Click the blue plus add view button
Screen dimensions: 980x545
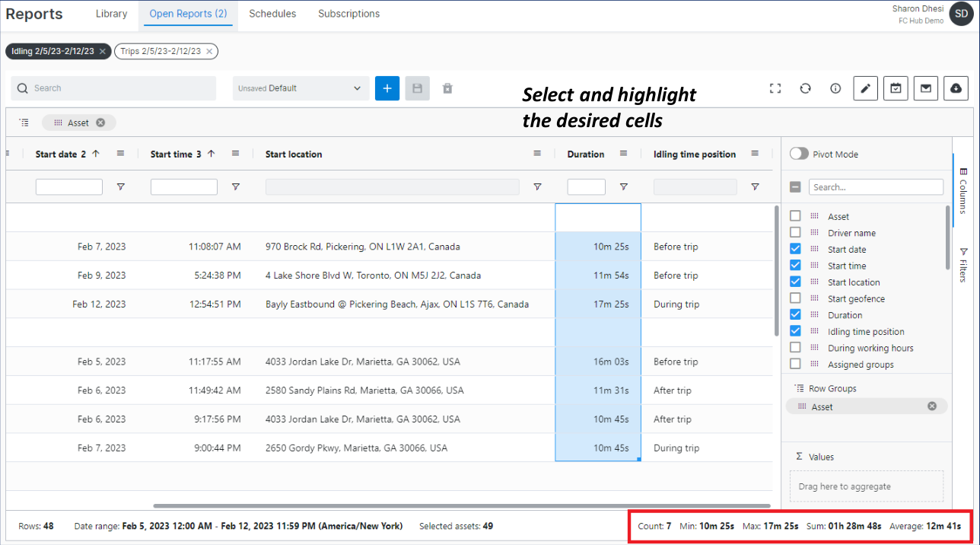click(x=387, y=88)
